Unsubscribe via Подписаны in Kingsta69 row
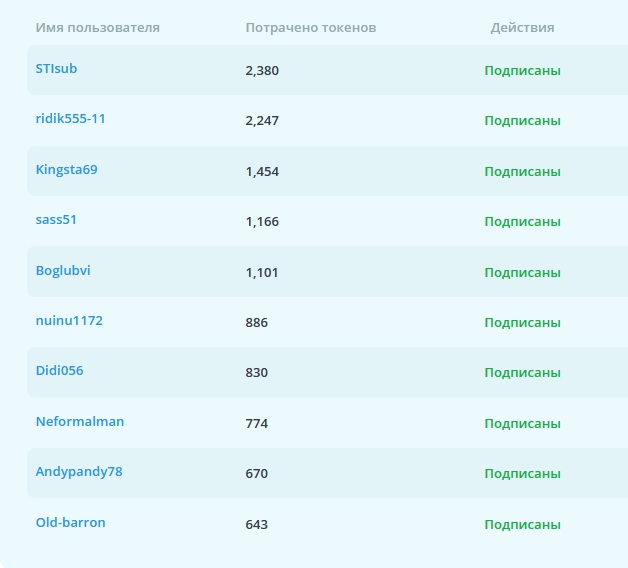628x568 pixels. 522,171
